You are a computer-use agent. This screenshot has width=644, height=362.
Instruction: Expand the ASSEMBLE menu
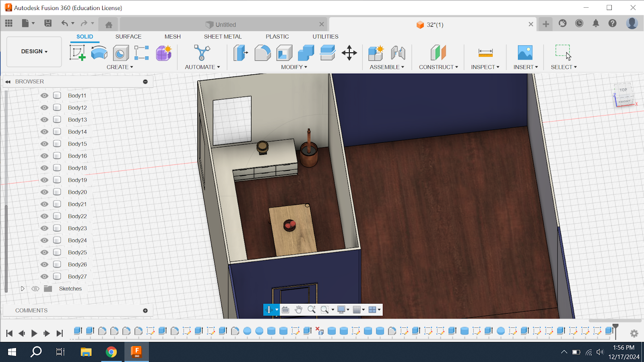tap(387, 67)
